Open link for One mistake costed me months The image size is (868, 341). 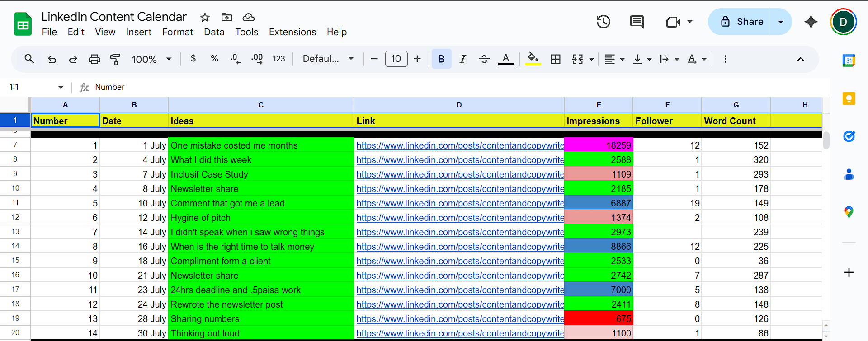click(460, 145)
